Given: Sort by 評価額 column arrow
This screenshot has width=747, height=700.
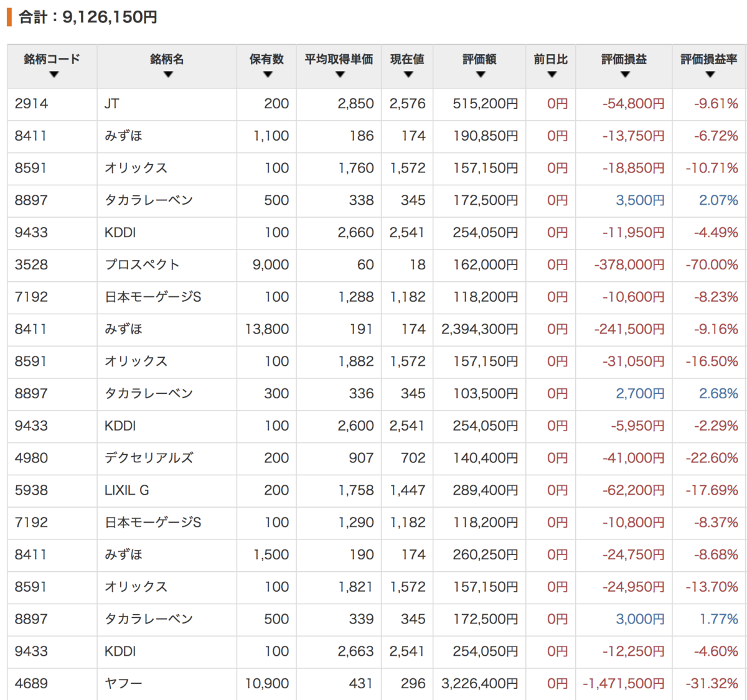Looking at the screenshot, I should point(480,75).
